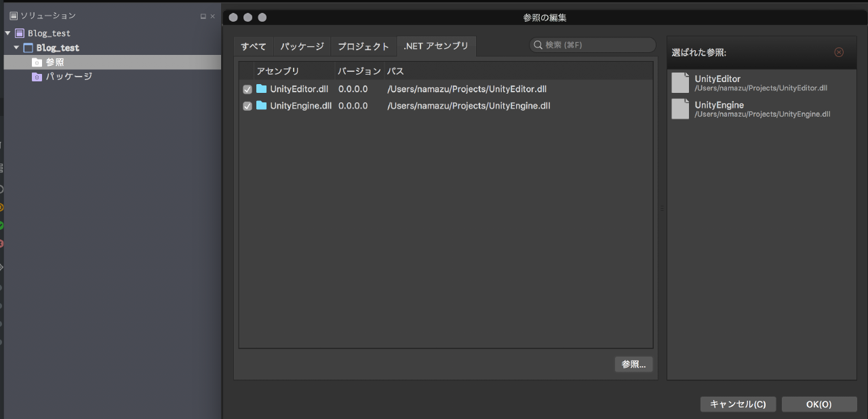Viewport: 868px width, 419px height.
Task: Click the /Users/namazu/Projects/UnityEditor.dll path cell in table
Action: (467, 89)
